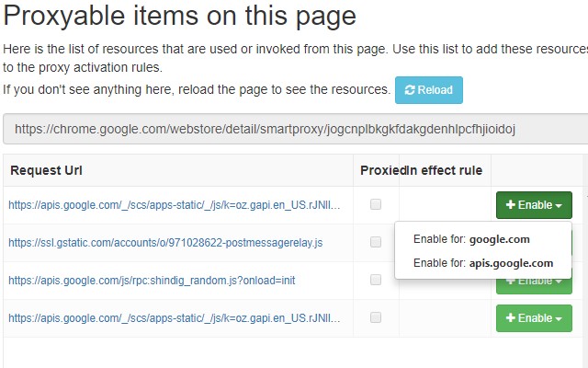Open the first row's apis.google.com apps-static link

coord(175,205)
